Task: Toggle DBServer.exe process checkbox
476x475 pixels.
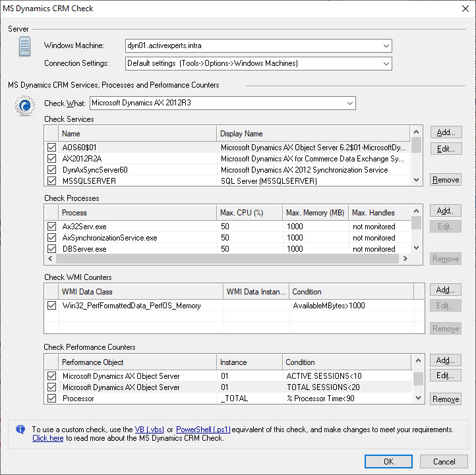Action: pyautogui.click(x=51, y=249)
